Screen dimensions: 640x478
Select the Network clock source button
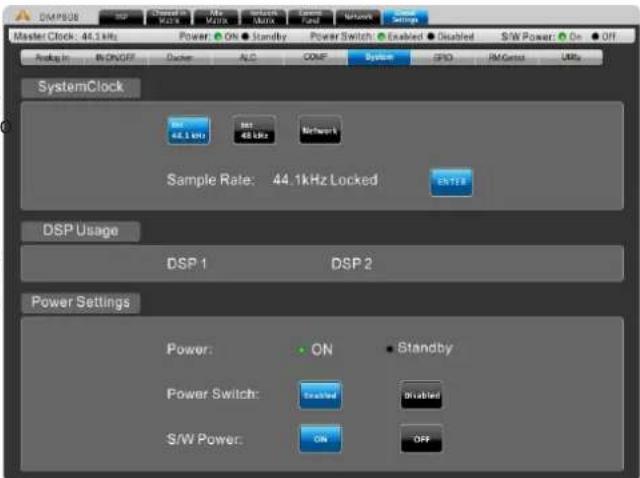[x=320, y=131]
